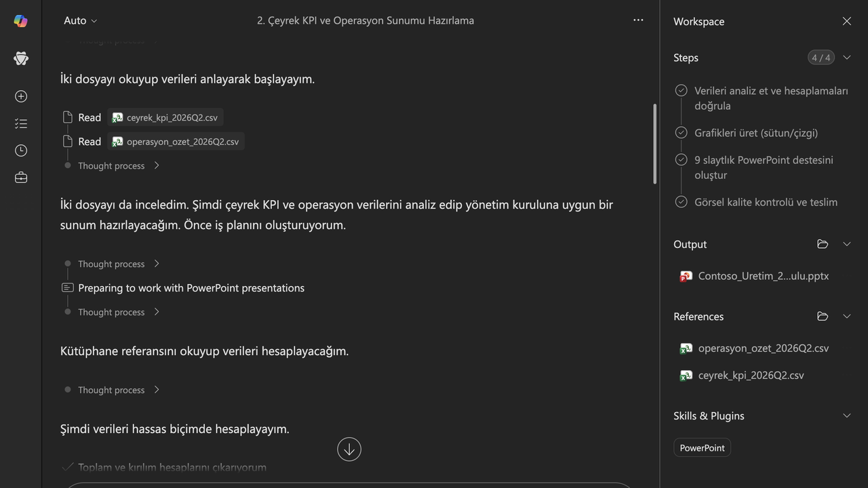Click the conversation title Çeyrek KPI ve Operasyon
Screen dimensions: 868x488
[366, 21]
